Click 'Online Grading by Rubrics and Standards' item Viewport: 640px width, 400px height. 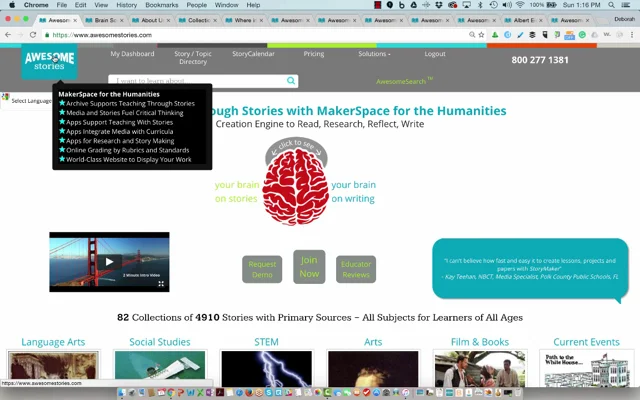tap(128, 150)
